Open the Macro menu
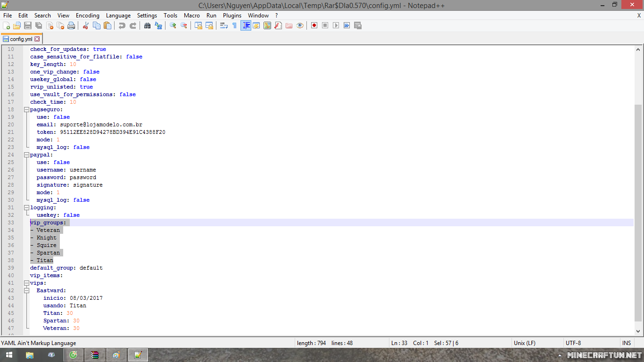The height and width of the screenshot is (362, 644). pos(192,16)
